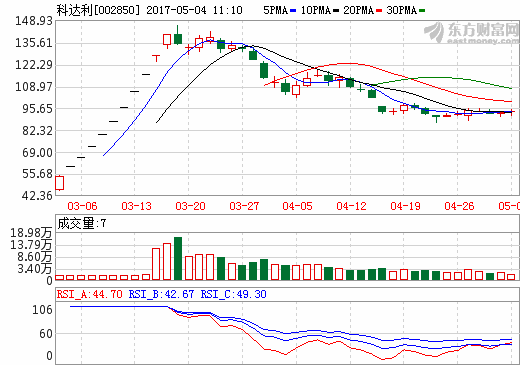The height and width of the screenshot is (365, 520).
Task: Click the 04-12 date axis label
Action: click(351, 206)
